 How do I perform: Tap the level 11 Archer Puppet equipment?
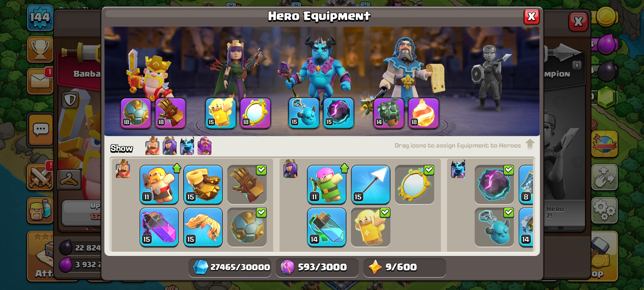pos(327,184)
